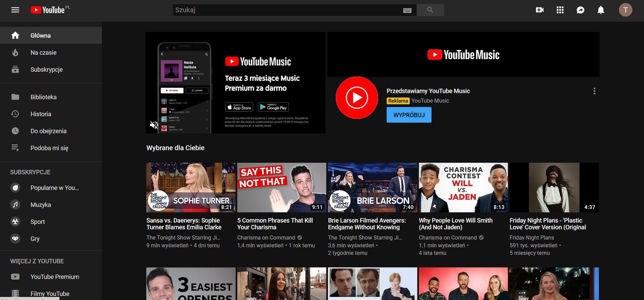Click the Do obejrzenia clock icon
The width and height of the screenshot is (644, 300).
point(15,131)
